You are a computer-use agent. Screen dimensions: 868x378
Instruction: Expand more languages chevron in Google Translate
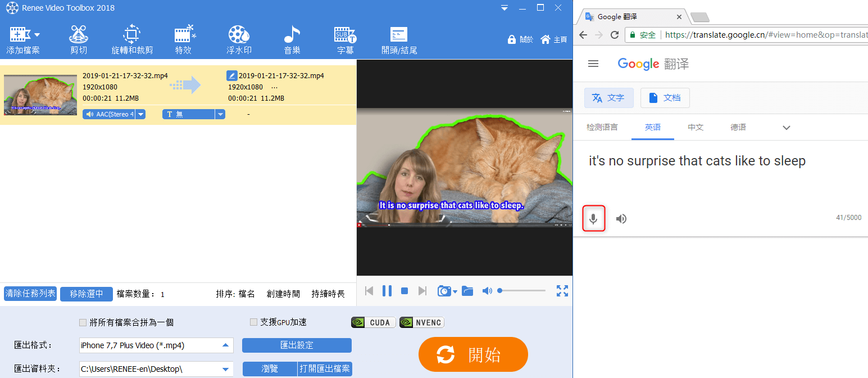(787, 128)
